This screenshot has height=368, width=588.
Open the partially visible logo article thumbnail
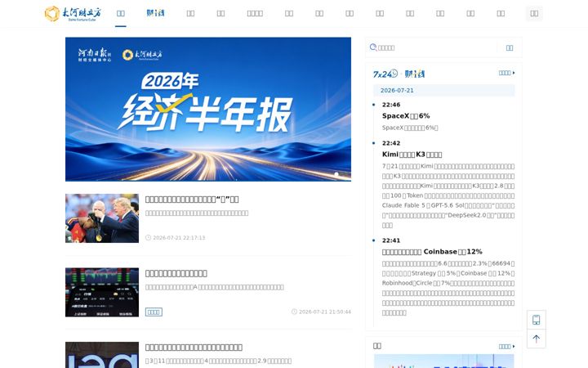tap(102, 355)
